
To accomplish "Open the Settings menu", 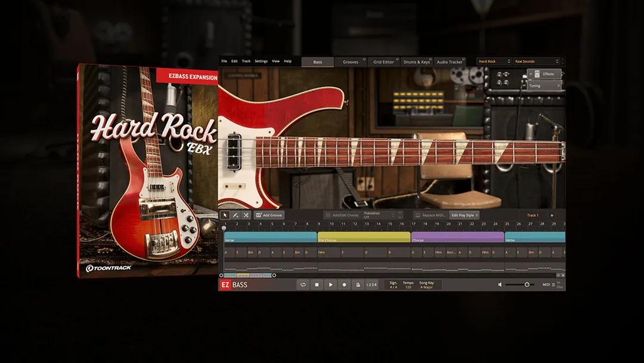I will (x=261, y=61).
